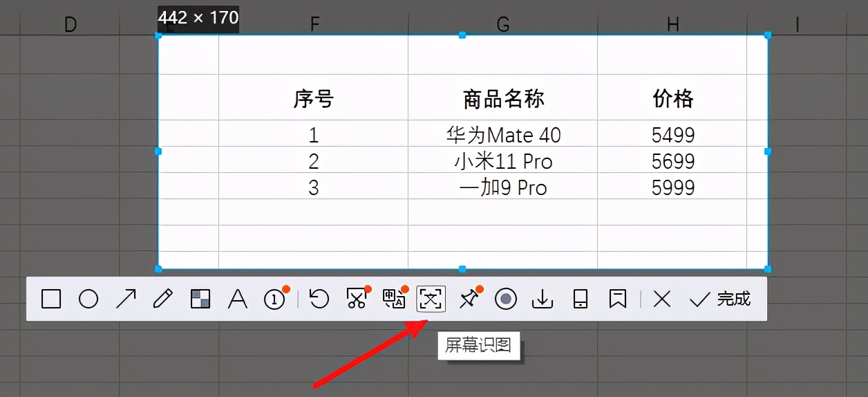Image resolution: width=868 pixels, height=397 pixels.
Task: Click the undo icon
Action: point(319,299)
